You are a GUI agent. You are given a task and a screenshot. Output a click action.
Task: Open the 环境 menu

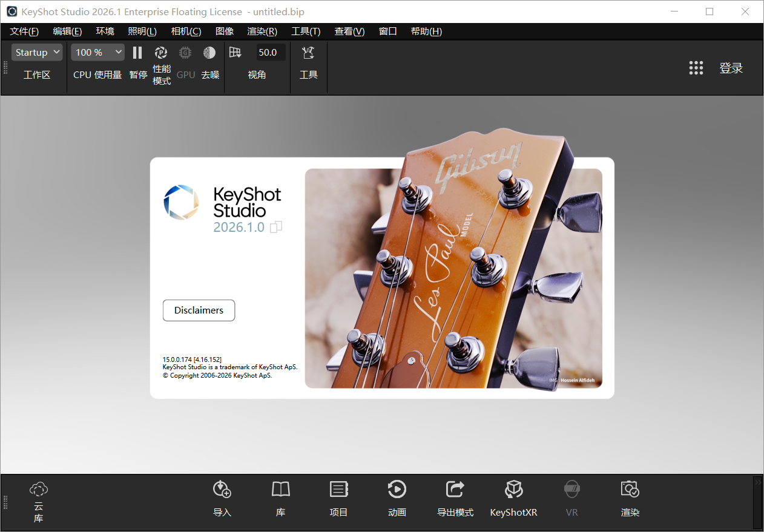tap(105, 31)
